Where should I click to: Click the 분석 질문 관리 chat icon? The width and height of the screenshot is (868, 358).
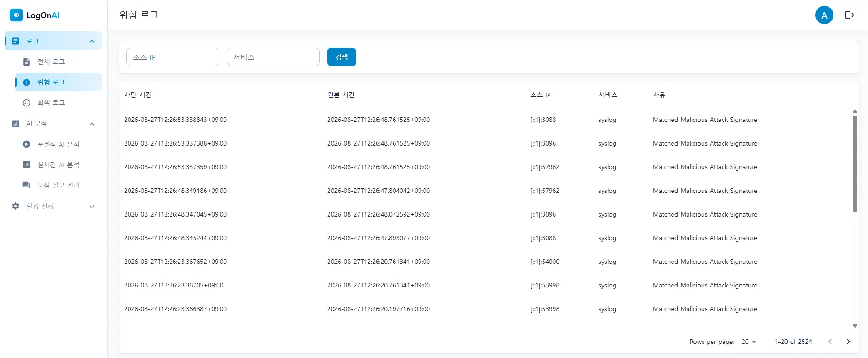click(26, 185)
